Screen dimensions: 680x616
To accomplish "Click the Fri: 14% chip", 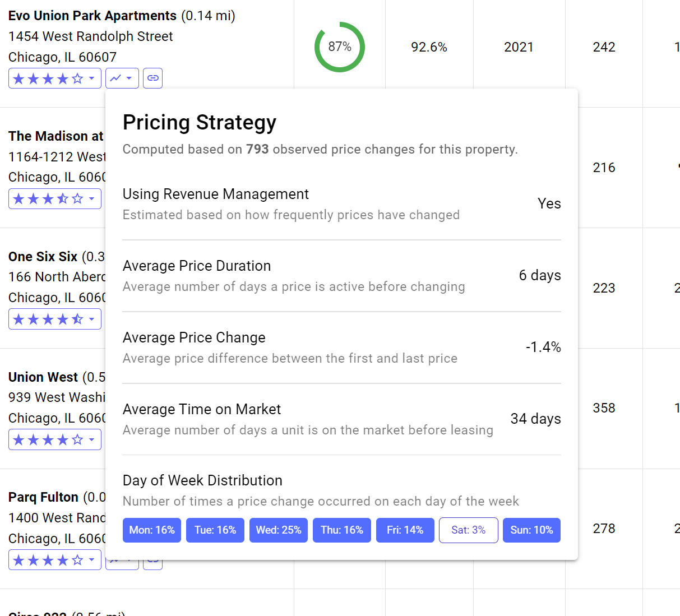I will [x=405, y=530].
